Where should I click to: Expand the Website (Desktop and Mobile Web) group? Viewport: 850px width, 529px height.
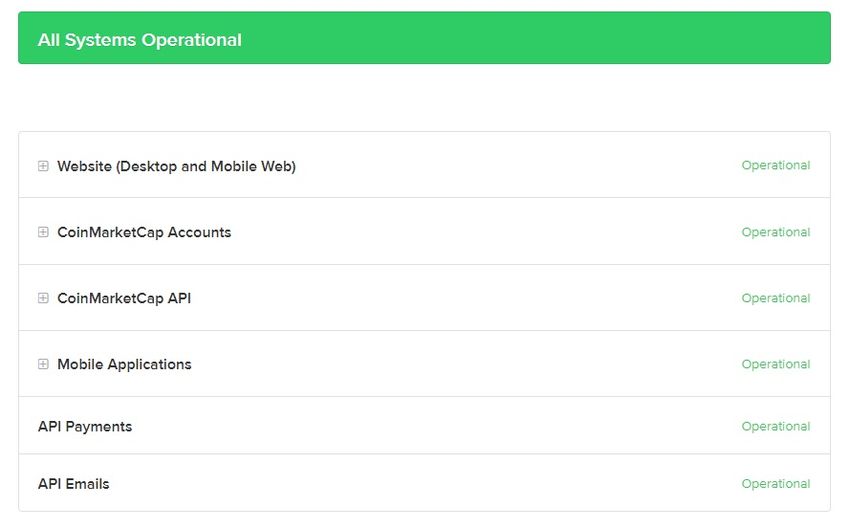(43, 166)
